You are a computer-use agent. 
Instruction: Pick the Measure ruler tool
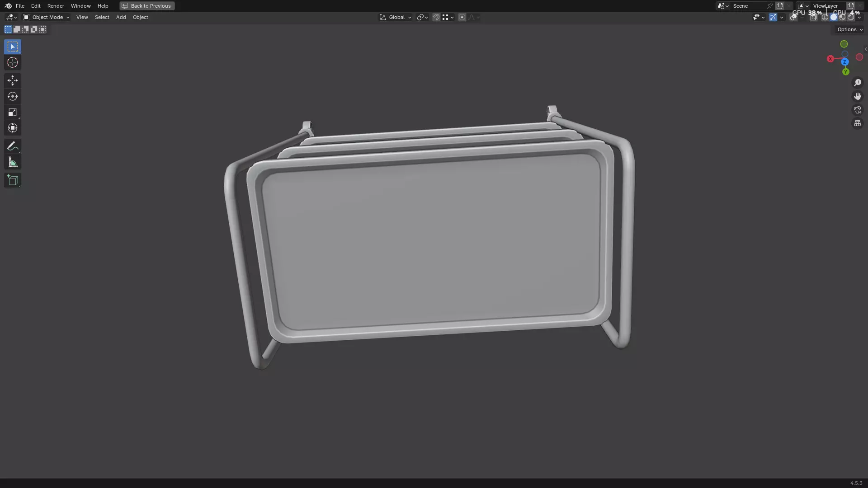(13, 162)
